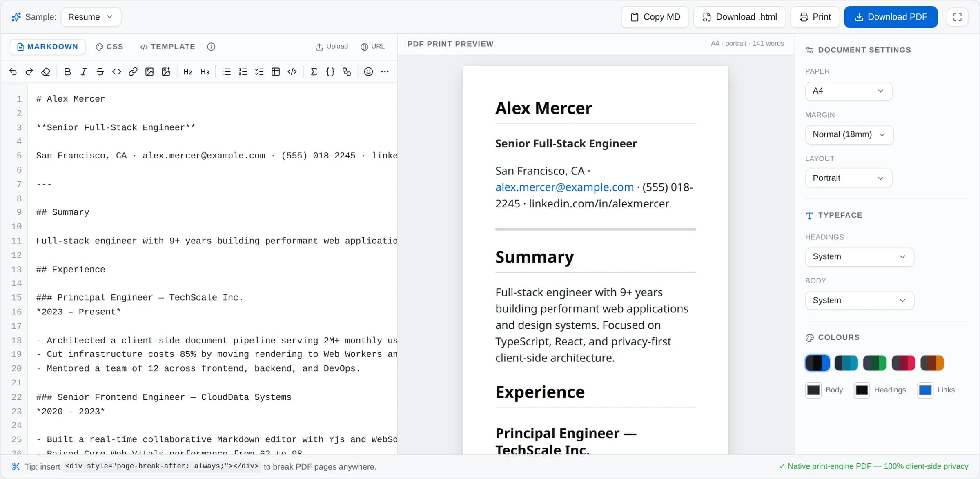This screenshot has width=980, height=479.
Task: Select the crimson colour theme
Action: 903,363
